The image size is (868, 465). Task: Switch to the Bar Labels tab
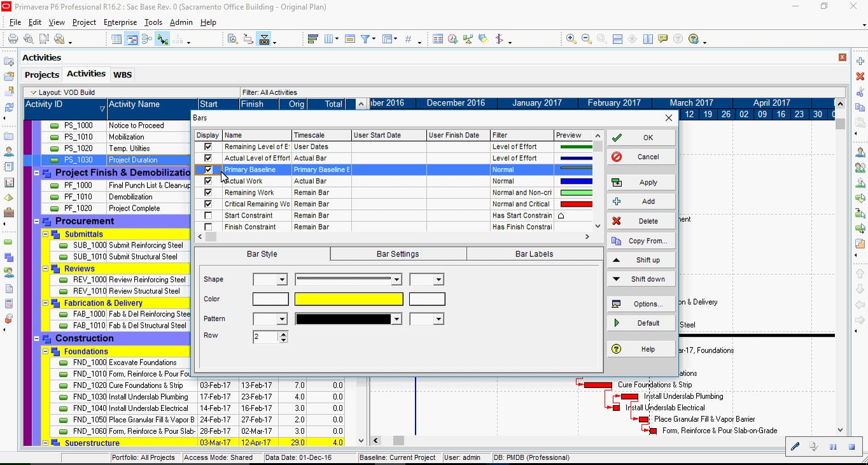coord(535,254)
